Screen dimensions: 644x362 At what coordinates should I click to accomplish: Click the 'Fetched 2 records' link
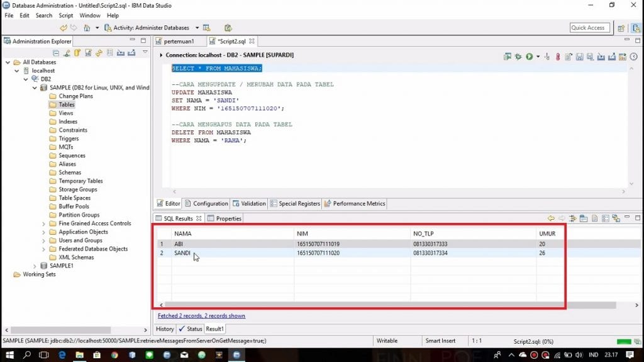[201, 315]
